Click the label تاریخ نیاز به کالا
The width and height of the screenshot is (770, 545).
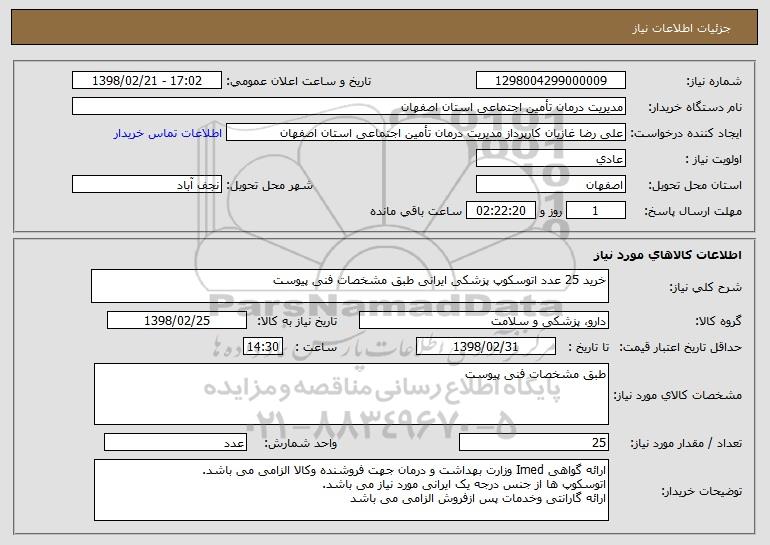(x=297, y=321)
